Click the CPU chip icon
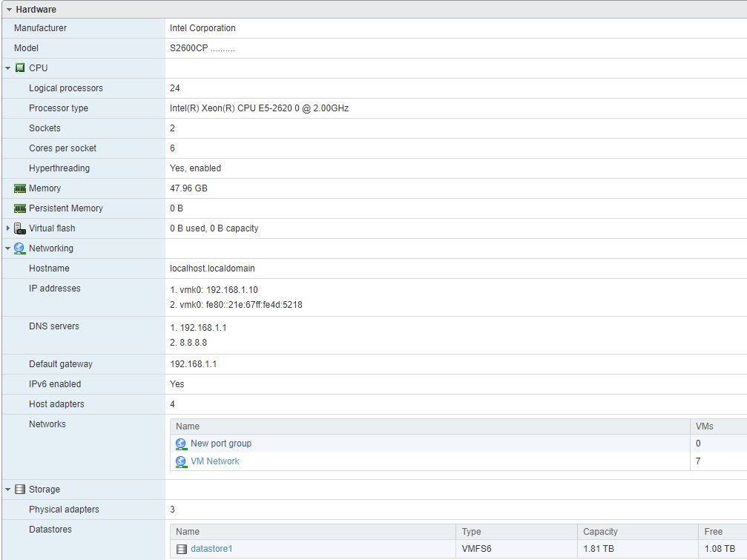 pos(20,68)
